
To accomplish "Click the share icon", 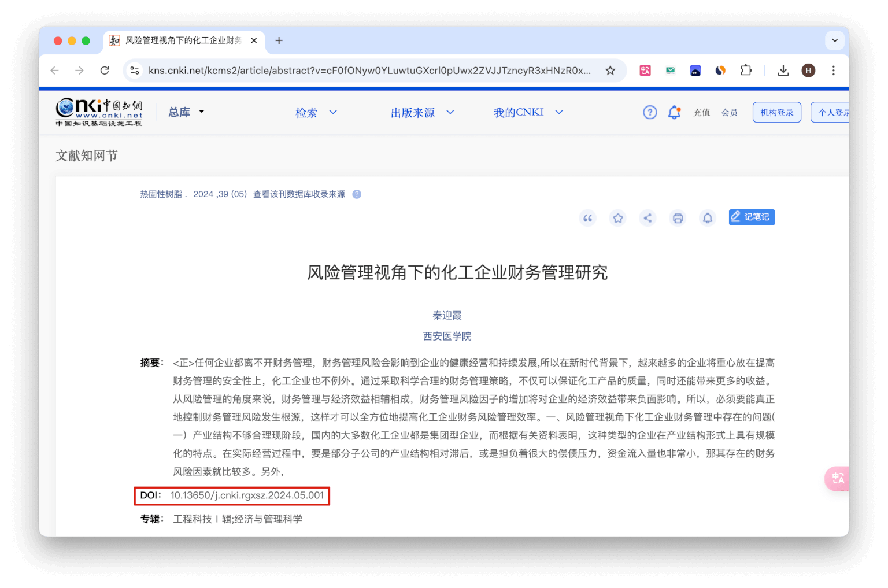I will (x=647, y=218).
